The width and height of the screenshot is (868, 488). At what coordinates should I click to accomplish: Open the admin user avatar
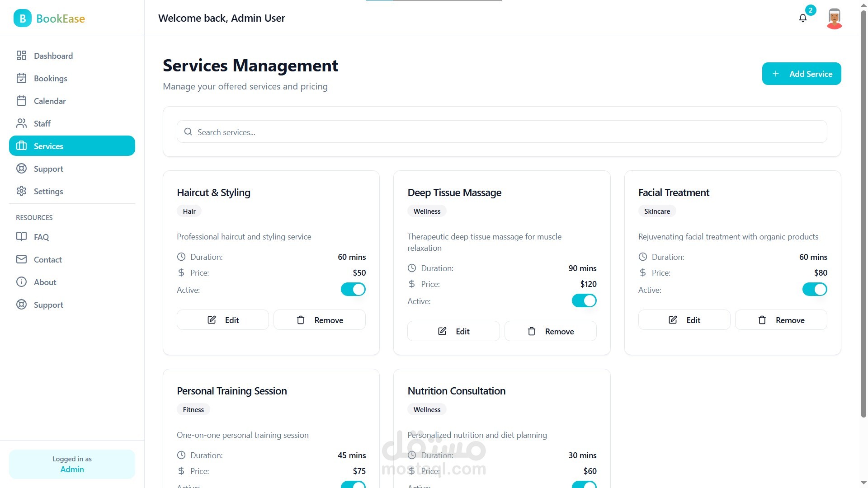(x=834, y=19)
